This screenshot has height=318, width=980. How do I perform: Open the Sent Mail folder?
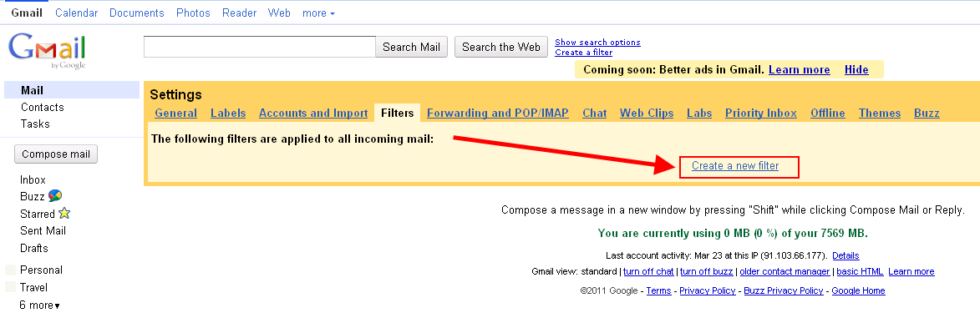(x=43, y=230)
